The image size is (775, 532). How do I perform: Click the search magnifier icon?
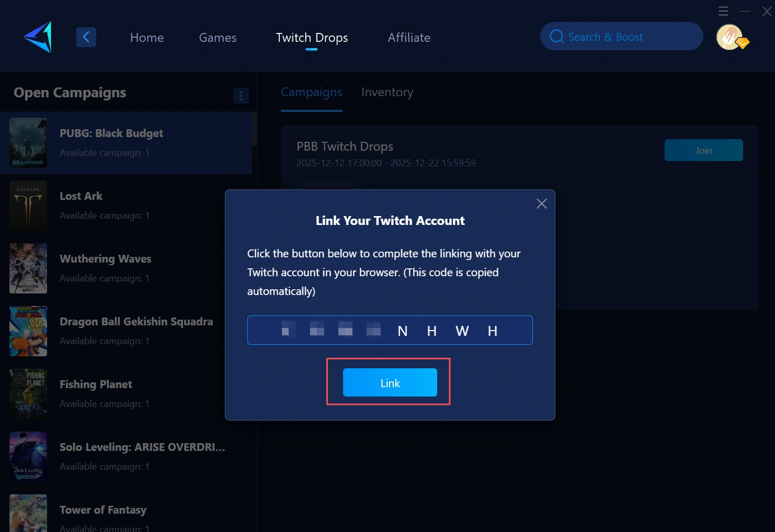556,37
